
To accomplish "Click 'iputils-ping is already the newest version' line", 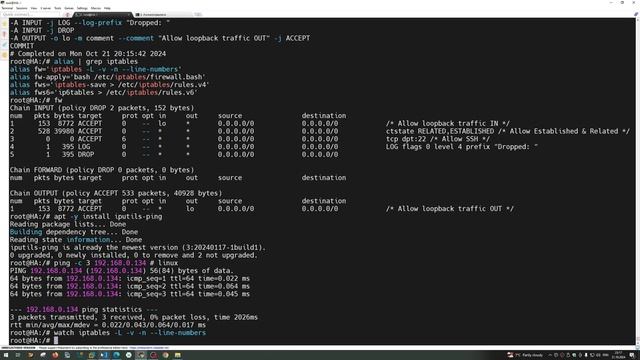I will (x=138, y=247).
